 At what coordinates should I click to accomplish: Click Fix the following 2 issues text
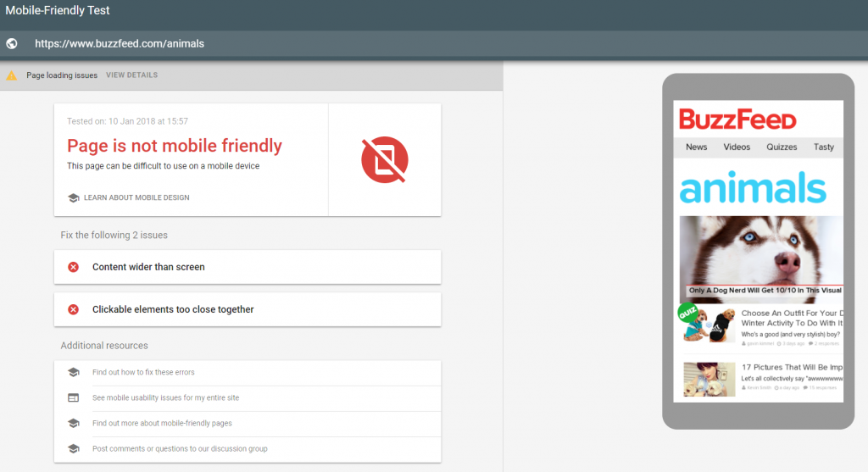[x=114, y=236]
